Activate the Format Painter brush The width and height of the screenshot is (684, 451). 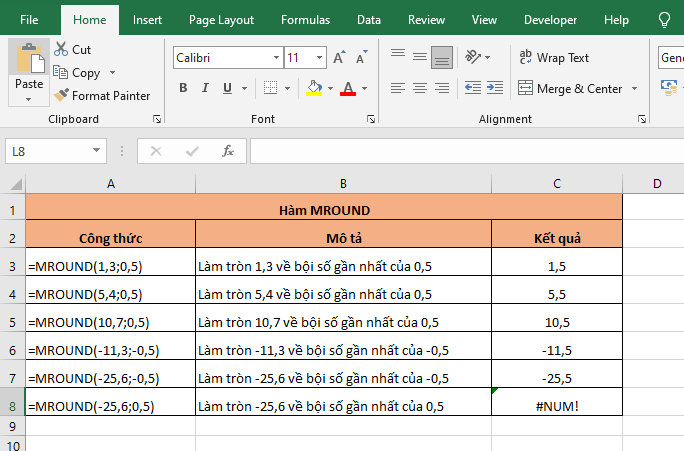[x=61, y=95]
